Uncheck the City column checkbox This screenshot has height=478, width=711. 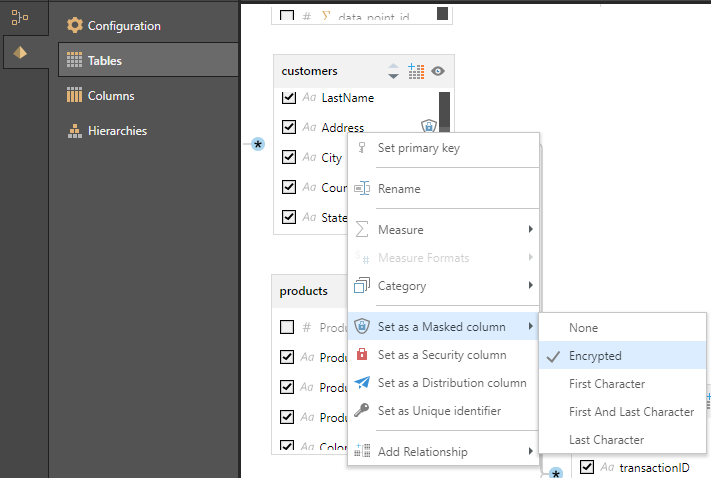point(289,157)
